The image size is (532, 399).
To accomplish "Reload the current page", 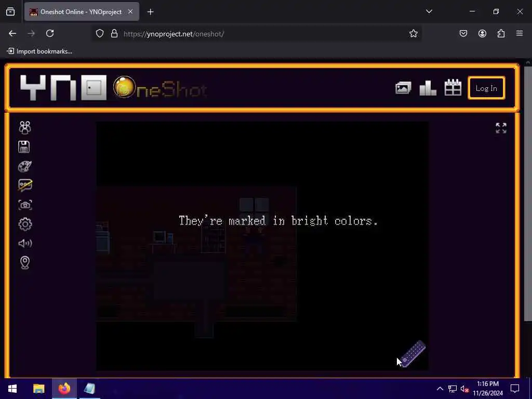I will [50, 33].
